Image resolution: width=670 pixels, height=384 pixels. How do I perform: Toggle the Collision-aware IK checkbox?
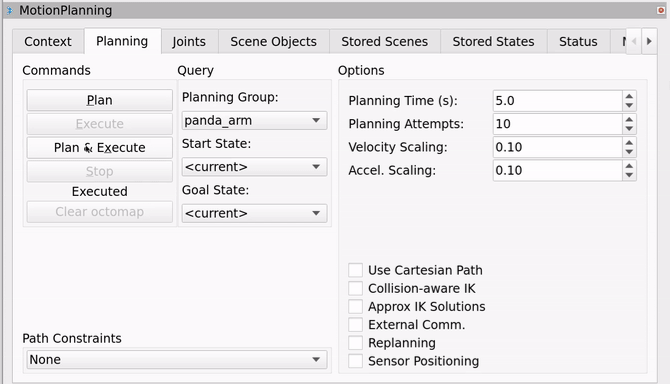point(356,288)
